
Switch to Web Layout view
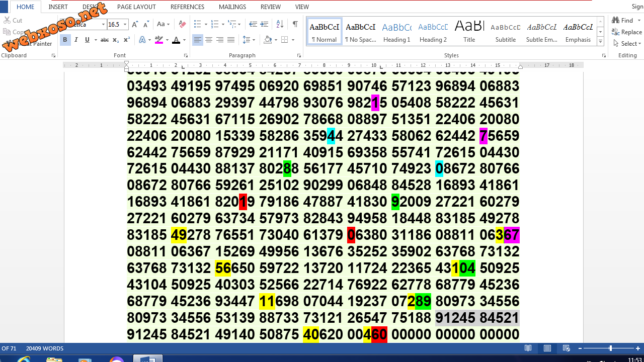(x=566, y=348)
